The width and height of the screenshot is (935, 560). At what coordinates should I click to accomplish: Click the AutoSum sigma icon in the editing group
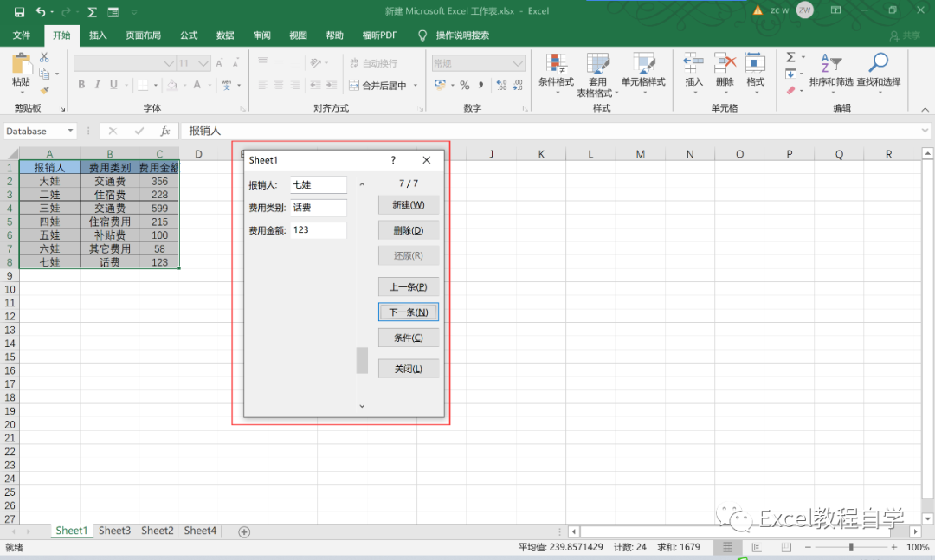[x=790, y=58]
